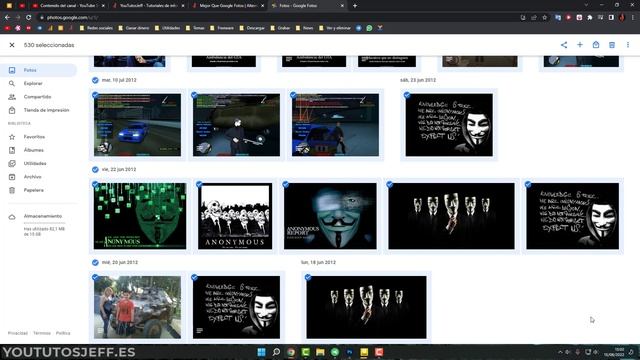640x360 pixels.
Task: Open the Extensions puzzle icon
Action: pyautogui.click(x=590, y=18)
